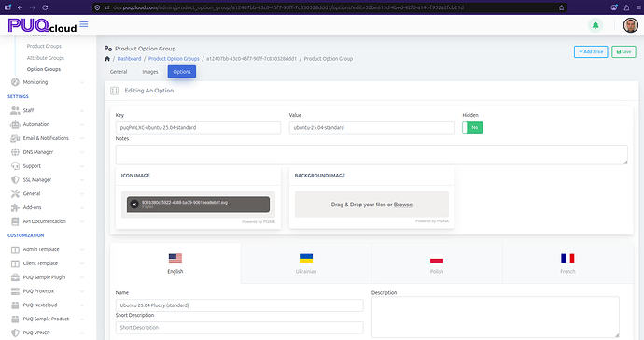Expand the SSL Manager chevron
Image resolution: width=644 pixels, height=340 pixels.
82,180
